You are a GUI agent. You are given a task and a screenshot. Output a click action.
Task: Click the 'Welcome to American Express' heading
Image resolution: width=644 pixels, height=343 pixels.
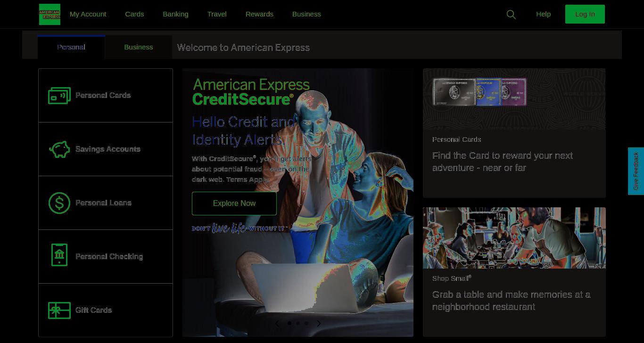243,48
